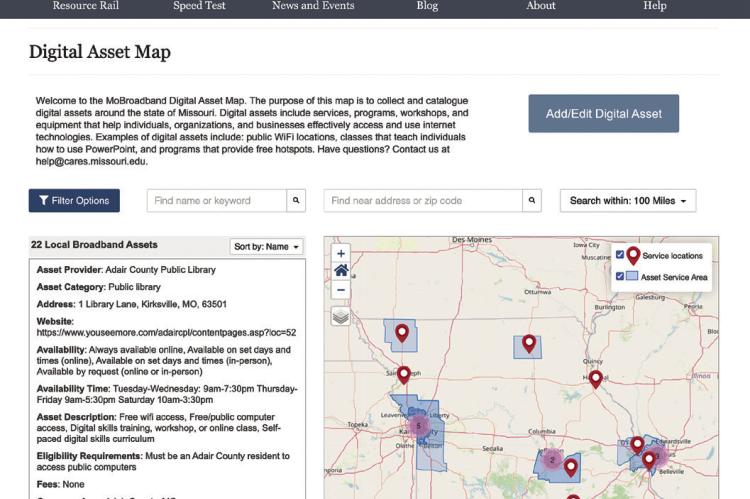This screenshot has height=499, width=750.
Task: Click the address search magnifier icon
Action: [532, 200]
